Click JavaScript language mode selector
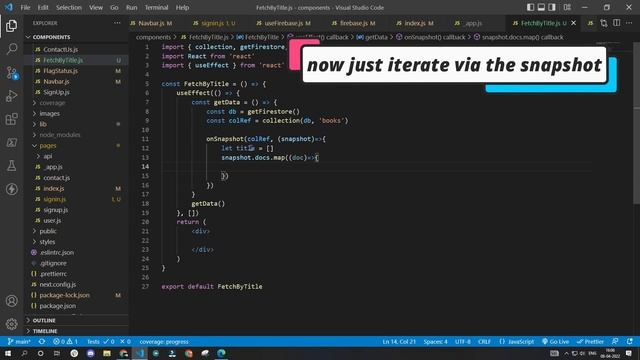Screen dimensions: 640x360 tap(517, 342)
